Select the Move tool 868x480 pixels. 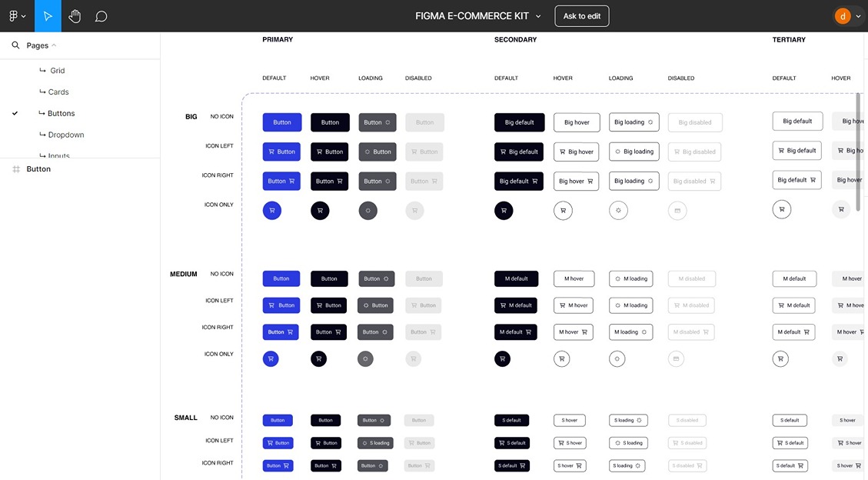click(48, 15)
